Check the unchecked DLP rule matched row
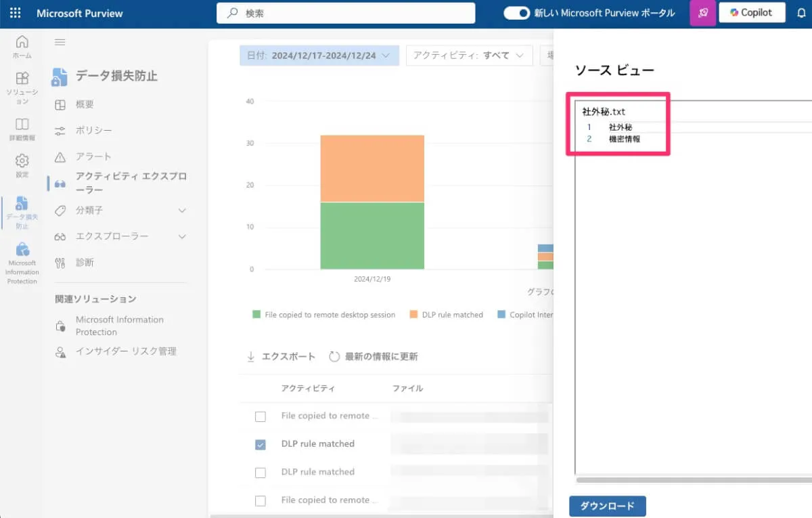This screenshot has height=518, width=812. (x=261, y=473)
